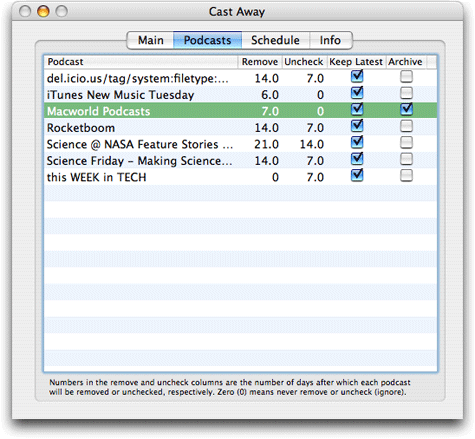This screenshot has height=439, width=475.
Task: Check Archive for iTunes New Music Tuesday
Action: click(x=406, y=93)
